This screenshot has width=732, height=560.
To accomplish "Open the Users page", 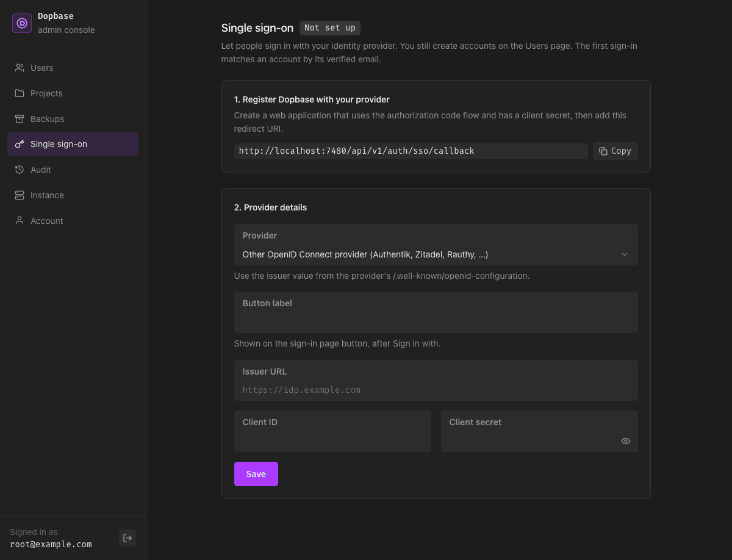I will click(73, 68).
